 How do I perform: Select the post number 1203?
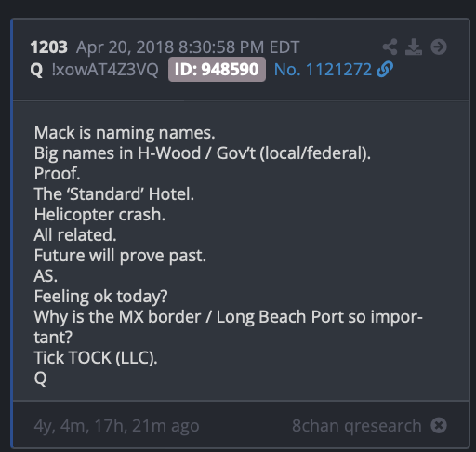(x=48, y=47)
